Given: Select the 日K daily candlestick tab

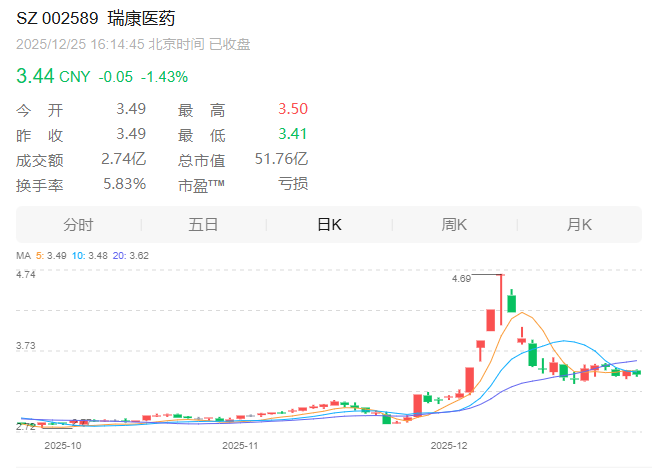Looking at the screenshot, I should 329,224.
